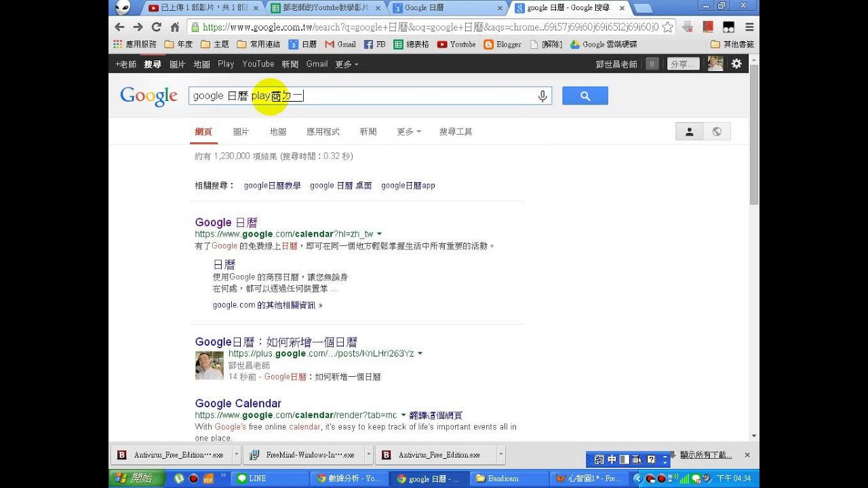
Task: Click the browser back arrow
Action: tap(120, 27)
